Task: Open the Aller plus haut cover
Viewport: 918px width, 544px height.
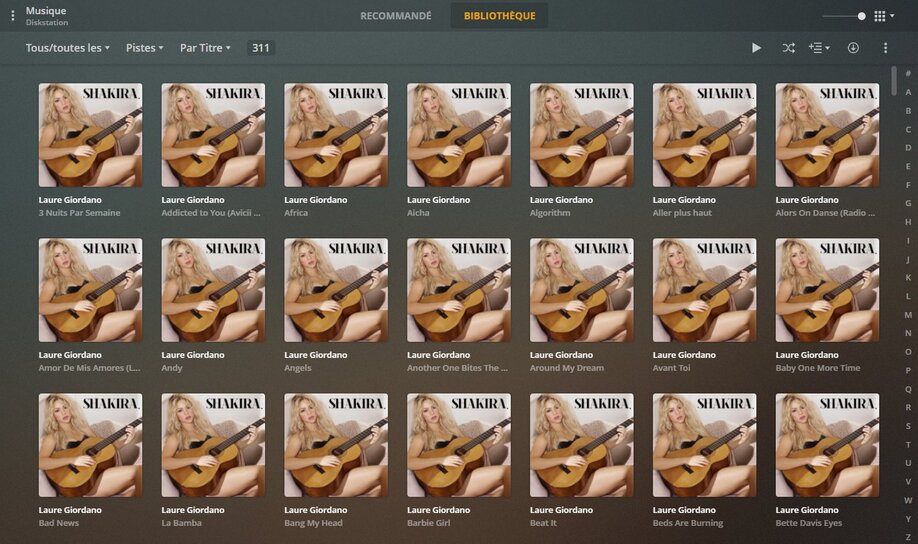Action: tap(704, 135)
